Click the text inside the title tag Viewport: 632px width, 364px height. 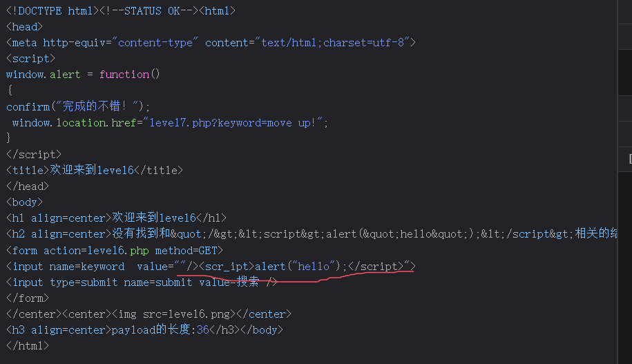[x=92, y=170]
